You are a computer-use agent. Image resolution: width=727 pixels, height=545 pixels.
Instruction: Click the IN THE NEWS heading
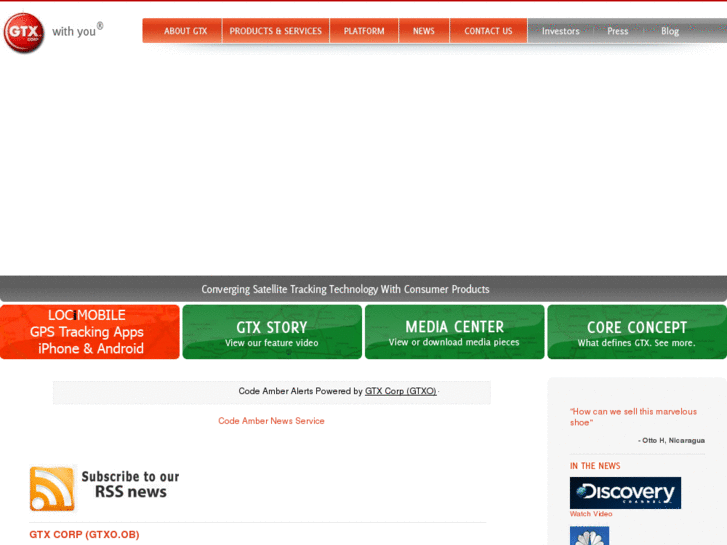[x=595, y=466]
